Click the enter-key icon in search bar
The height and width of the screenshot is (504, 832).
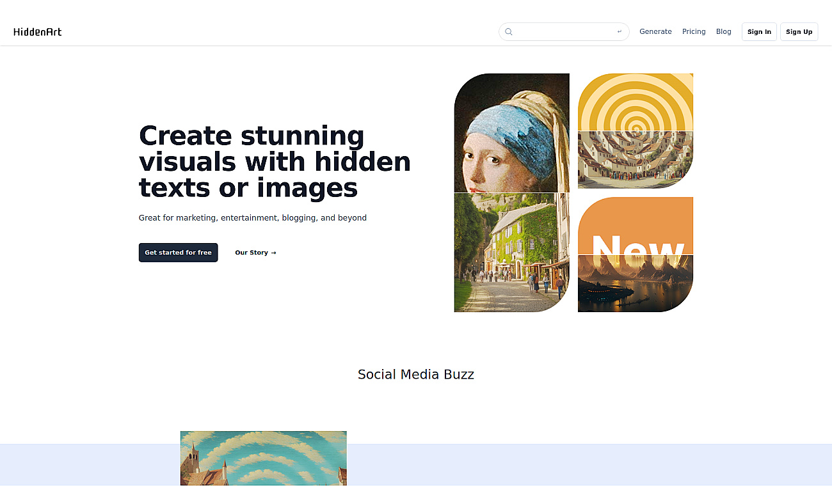click(x=619, y=31)
